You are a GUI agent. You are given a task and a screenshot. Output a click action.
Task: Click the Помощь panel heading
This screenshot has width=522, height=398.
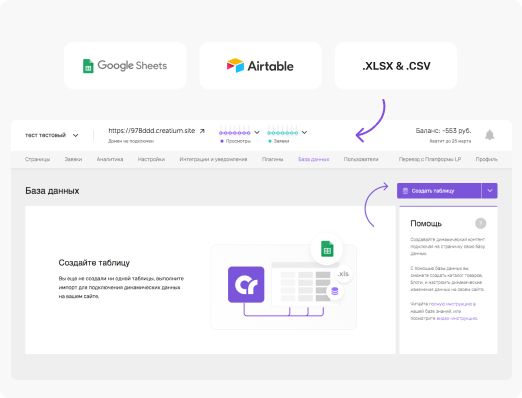[x=426, y=223]
